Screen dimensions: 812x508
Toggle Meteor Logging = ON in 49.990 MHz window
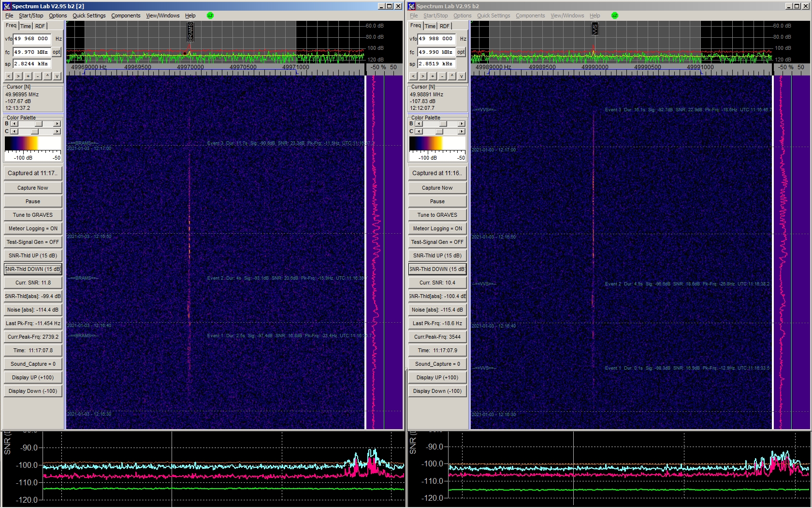tap(437, 228)
